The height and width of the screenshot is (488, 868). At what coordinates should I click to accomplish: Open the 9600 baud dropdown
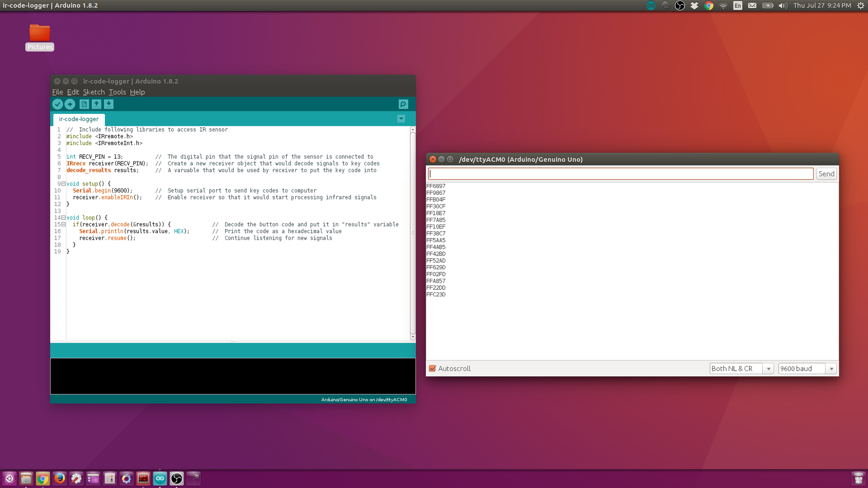coord(807,368)
